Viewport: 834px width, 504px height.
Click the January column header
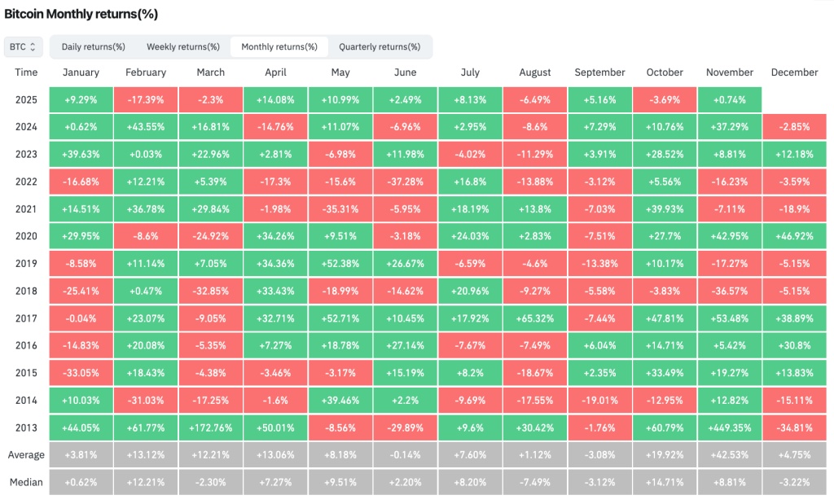[81, 72]
